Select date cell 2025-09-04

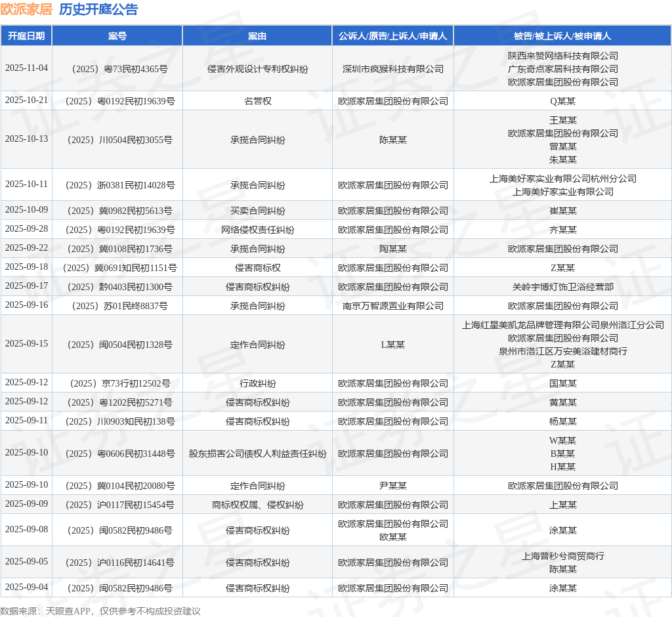point(26,587)
